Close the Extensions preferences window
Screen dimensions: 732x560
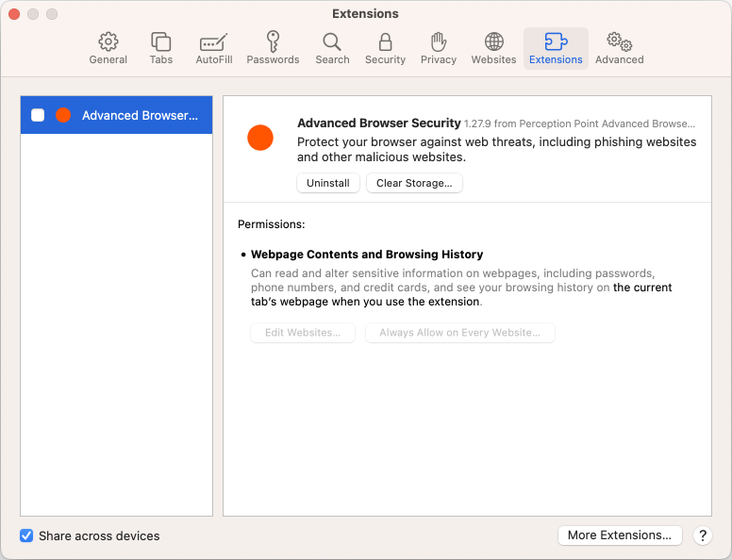(x=14, y=14)
